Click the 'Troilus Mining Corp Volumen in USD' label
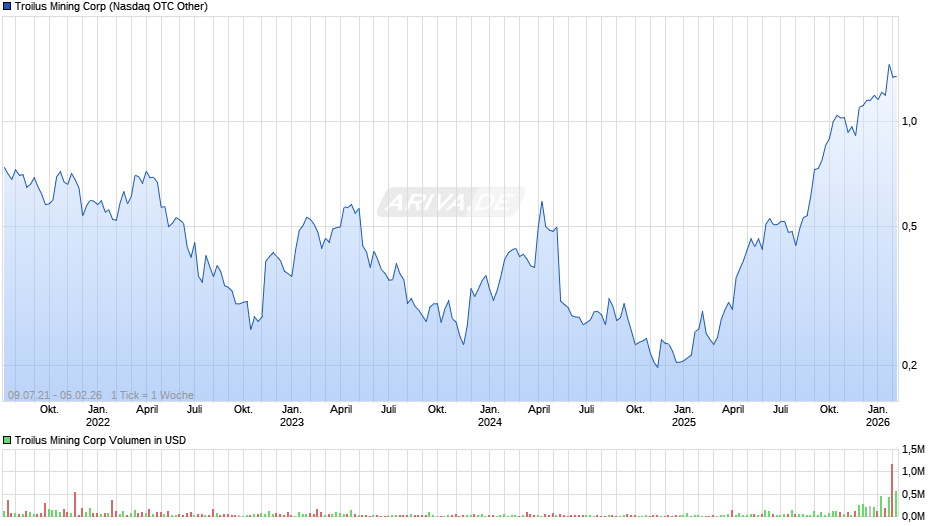940x526 pixels. point(100,440)
